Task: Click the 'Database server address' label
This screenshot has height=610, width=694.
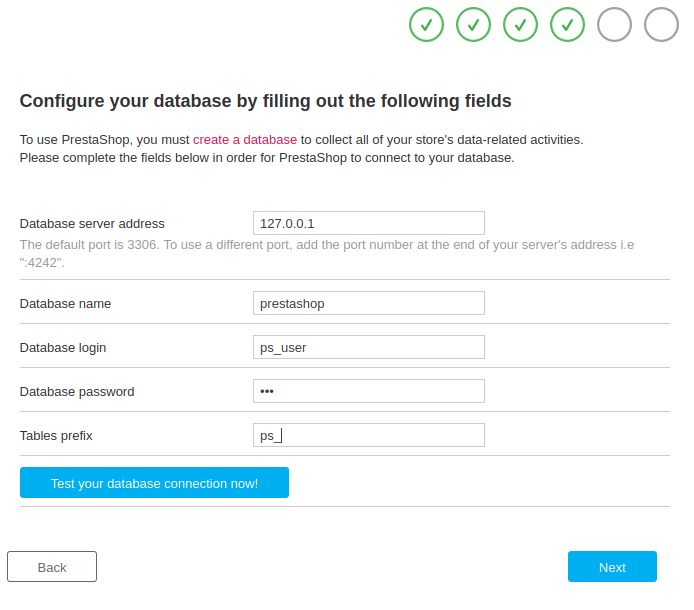Action: pos(92,224)
